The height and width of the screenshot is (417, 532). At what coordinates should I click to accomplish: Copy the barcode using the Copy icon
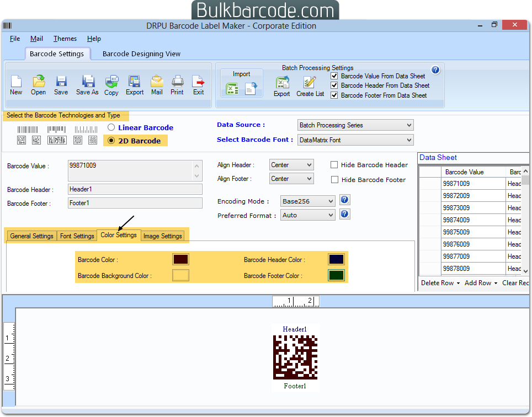click(111, 81)
